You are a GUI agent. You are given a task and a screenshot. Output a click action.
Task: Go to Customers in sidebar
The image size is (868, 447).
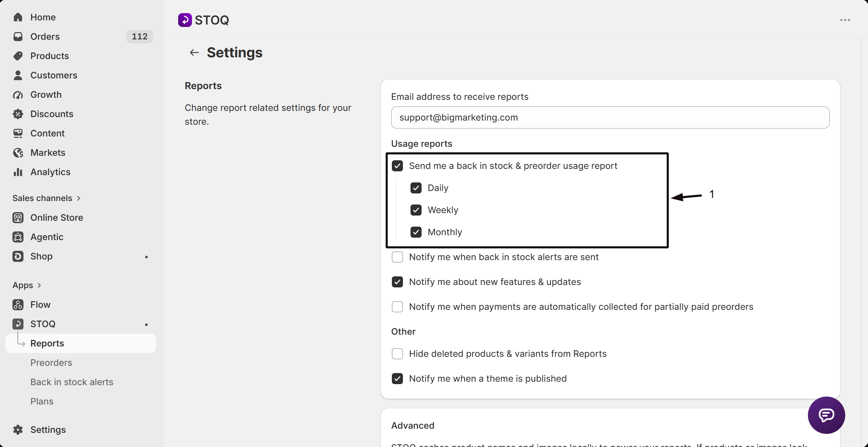81,75
